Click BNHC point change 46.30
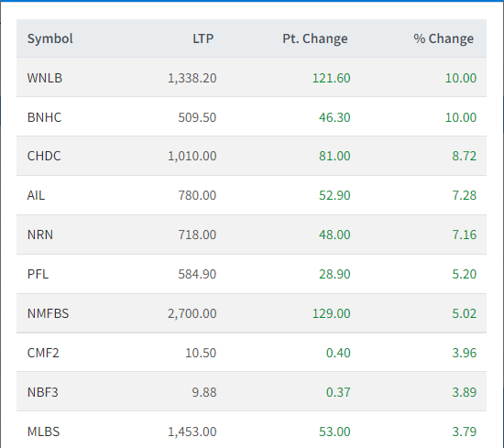Screen dimensions: 504x448 pos(334,117)
